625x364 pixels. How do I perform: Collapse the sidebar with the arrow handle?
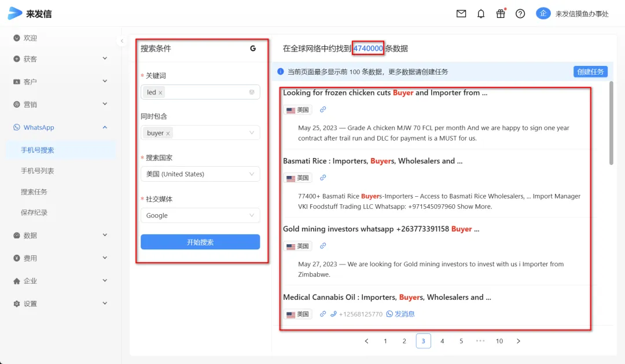122,41
